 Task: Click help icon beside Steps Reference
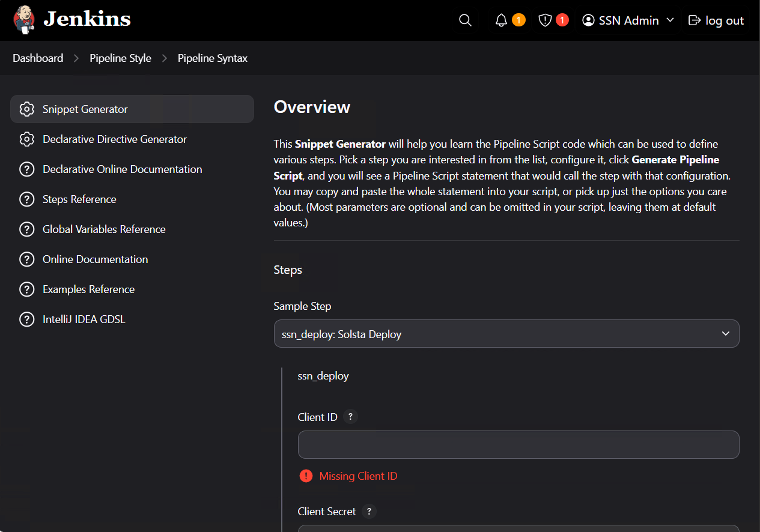pos(26,199)
